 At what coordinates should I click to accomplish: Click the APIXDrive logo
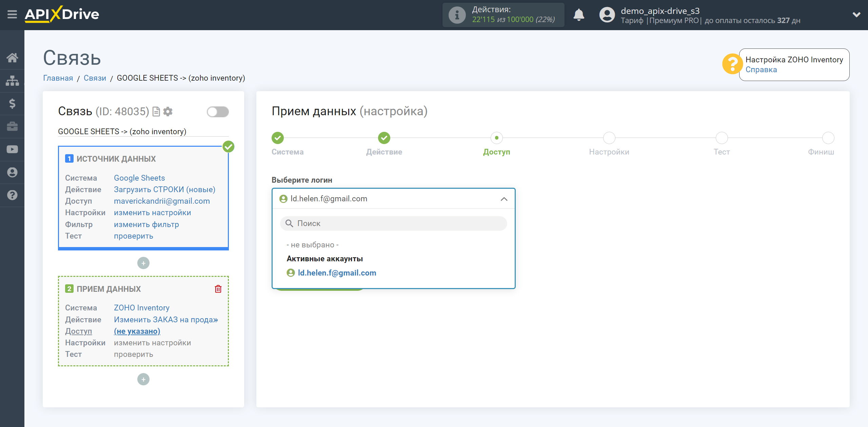tap(62, 14)
